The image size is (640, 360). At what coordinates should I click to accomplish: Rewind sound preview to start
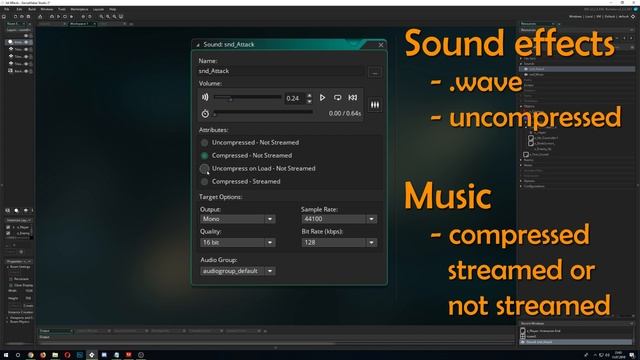point(353,98)
